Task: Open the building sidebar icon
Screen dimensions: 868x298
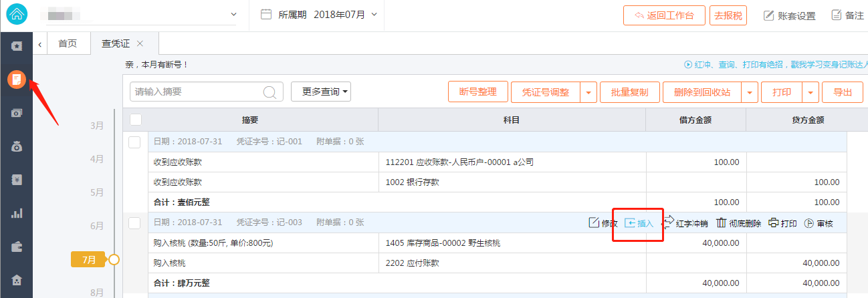Action: (x=17, y=280)
